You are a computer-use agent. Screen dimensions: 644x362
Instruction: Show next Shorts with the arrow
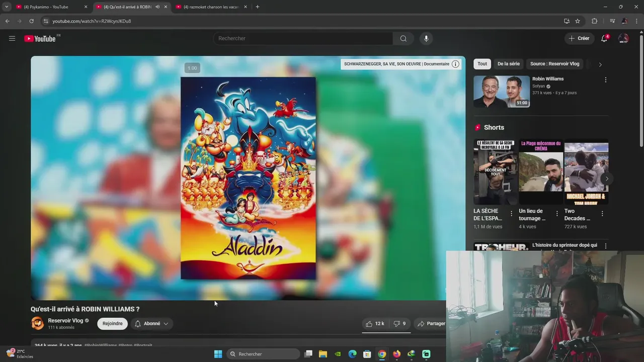[x=607, y=178]
